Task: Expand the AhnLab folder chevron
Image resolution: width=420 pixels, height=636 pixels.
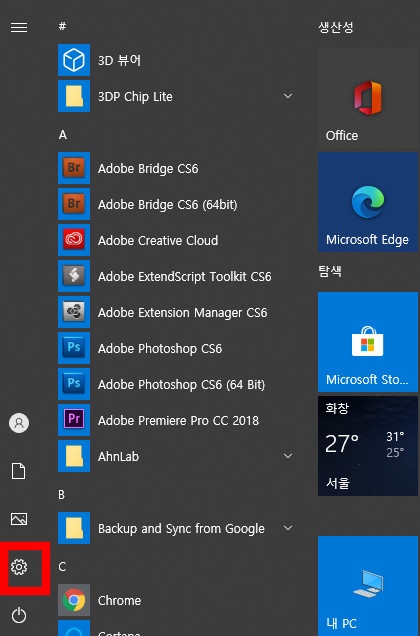Action: (288, 456)
